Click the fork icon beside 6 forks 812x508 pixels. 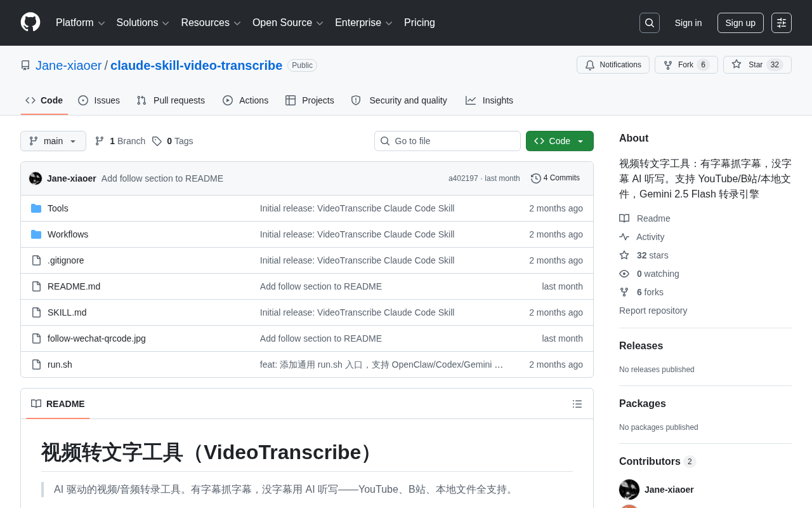coord(624,292)
